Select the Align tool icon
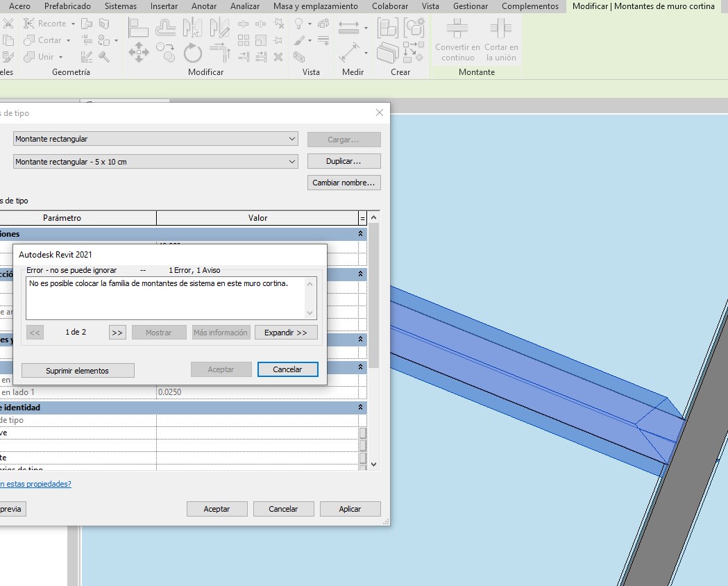 (x=139, y=28)
